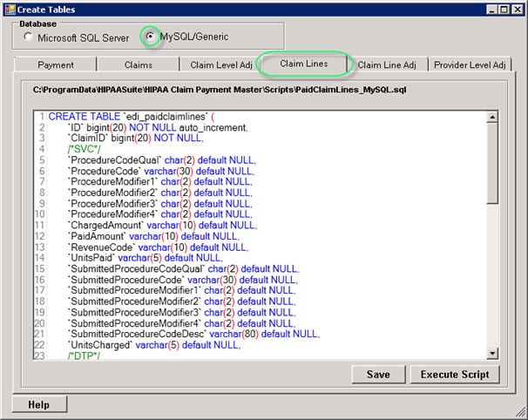Open the Claims tab
Image resolution: width=528 pixels, height=420 pixels.
click(138, 64)
